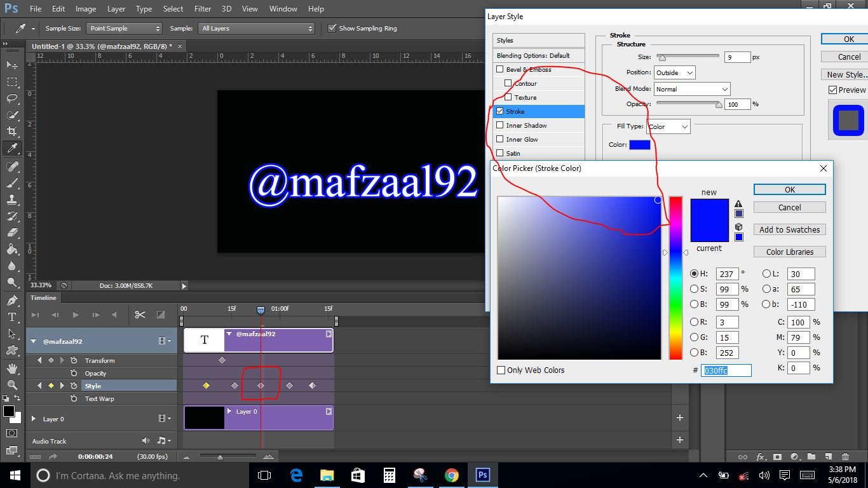Select the Quick Selection tool
This screenshot has width=868, height=488.
(x=12, y=115)
